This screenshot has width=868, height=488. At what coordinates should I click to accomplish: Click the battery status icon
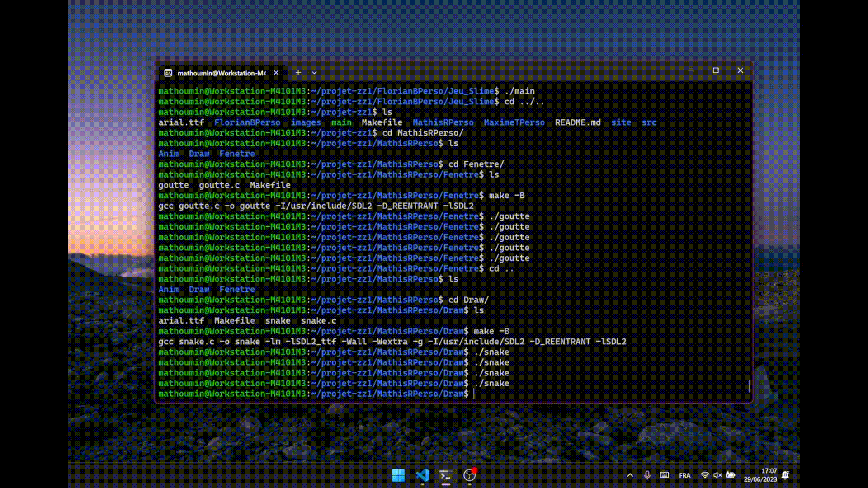(731, 475)
